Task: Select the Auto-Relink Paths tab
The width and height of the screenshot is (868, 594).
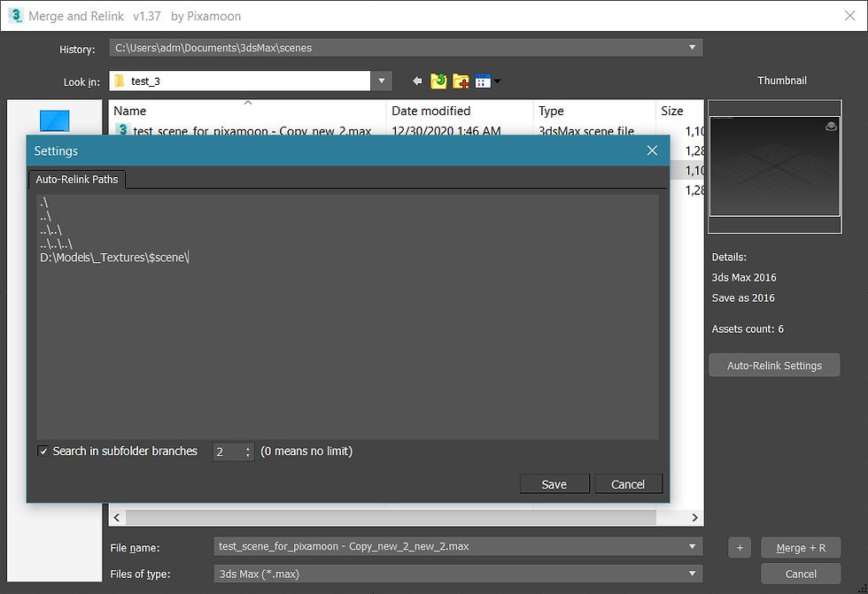Action: [77, 179]
